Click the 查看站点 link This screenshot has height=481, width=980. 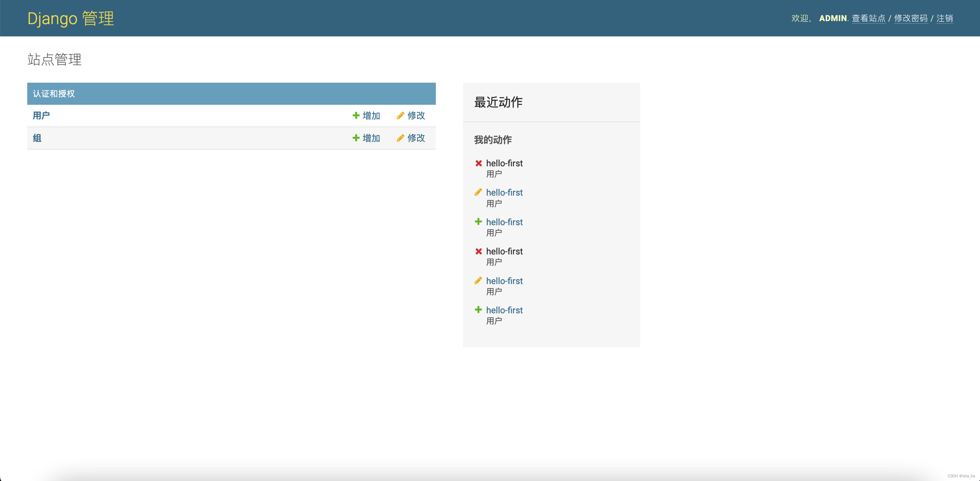869,18
